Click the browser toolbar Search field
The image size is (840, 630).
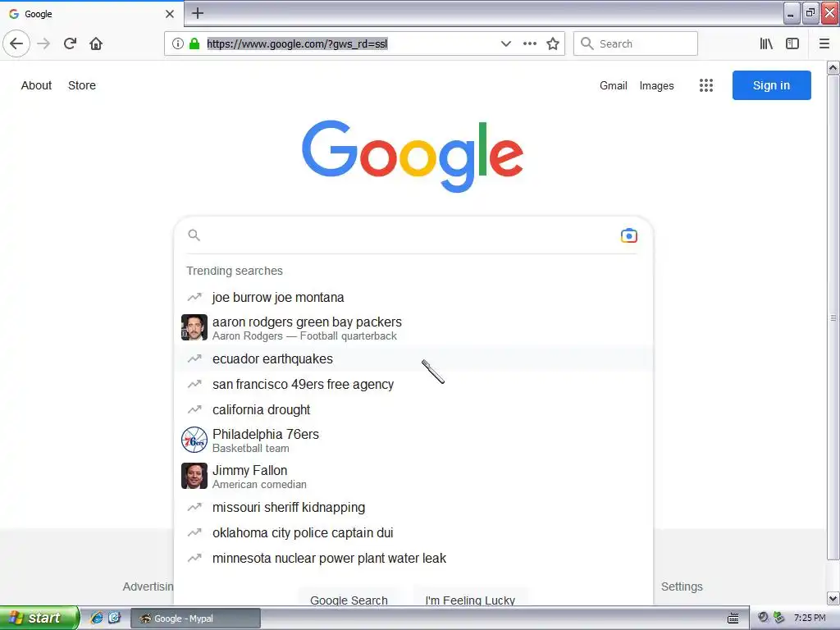636,43
